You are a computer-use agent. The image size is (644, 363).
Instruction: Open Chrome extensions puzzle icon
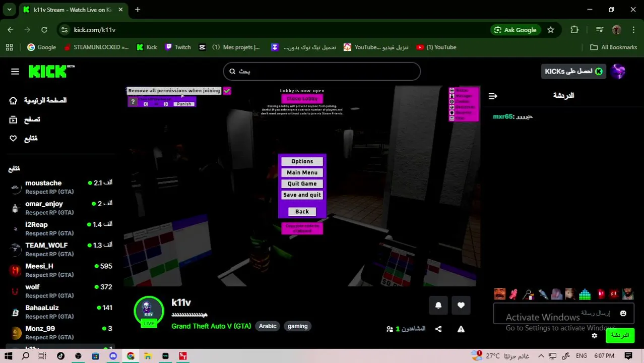(x=574, y=30)
